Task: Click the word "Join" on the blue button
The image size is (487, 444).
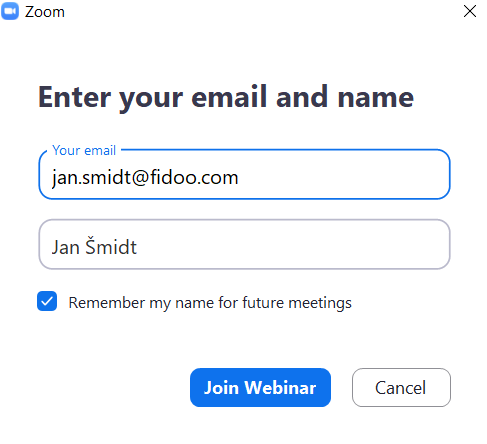Action: tap(221, 388)
